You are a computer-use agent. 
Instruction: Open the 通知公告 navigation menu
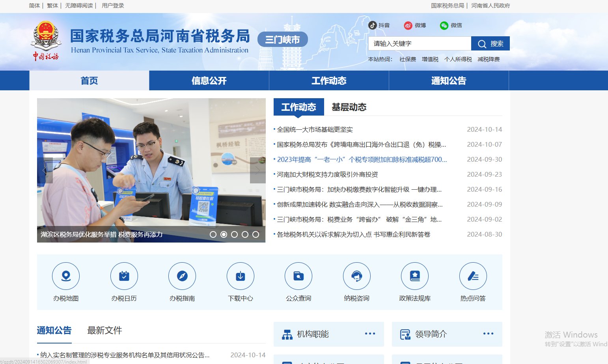point(448,80)
